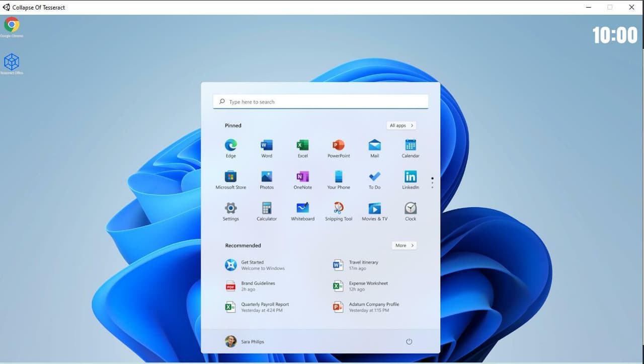Show All apps list
The image size is (644, 364).
[401, 125]
